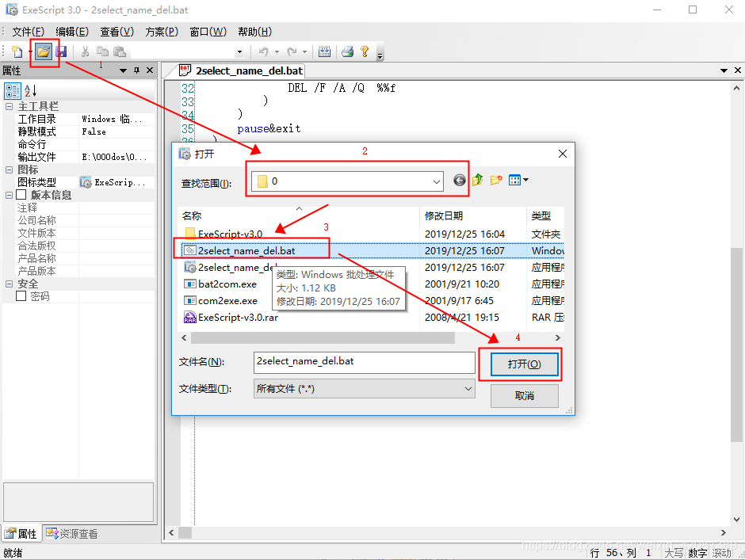Open the 查看(V) menu
745x560 pixels.
pyautogui.click(x=117, y=32)
